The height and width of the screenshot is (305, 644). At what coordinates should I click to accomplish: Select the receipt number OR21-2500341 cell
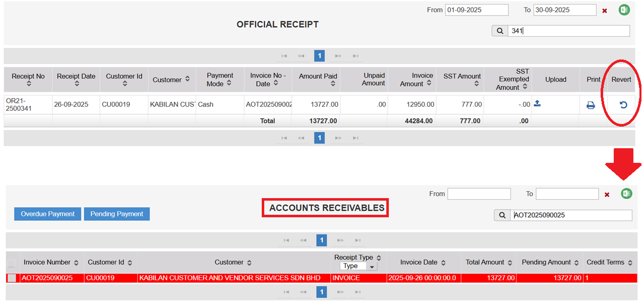(28, 104)
